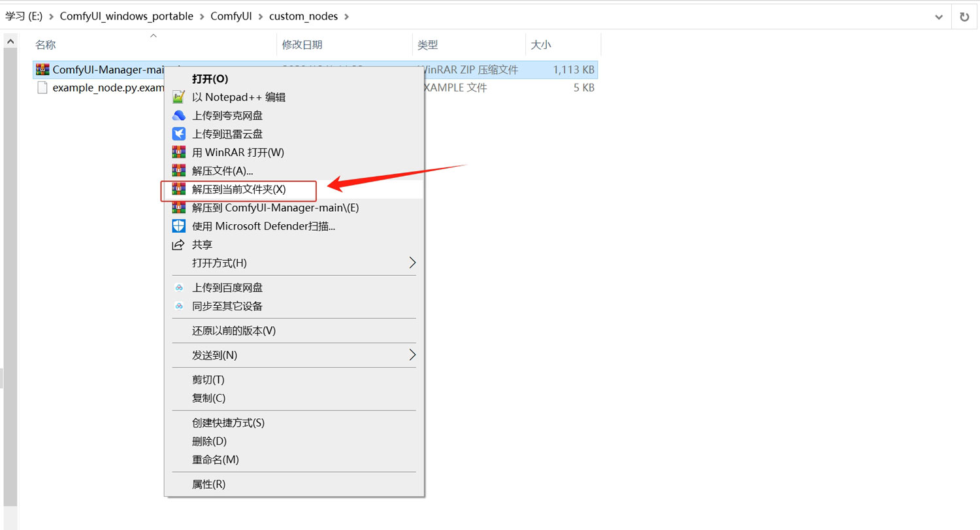Expand the 打开方式(H) submenu arrow
Viewport: 980px width, 530px height.
tap(412, 263)
